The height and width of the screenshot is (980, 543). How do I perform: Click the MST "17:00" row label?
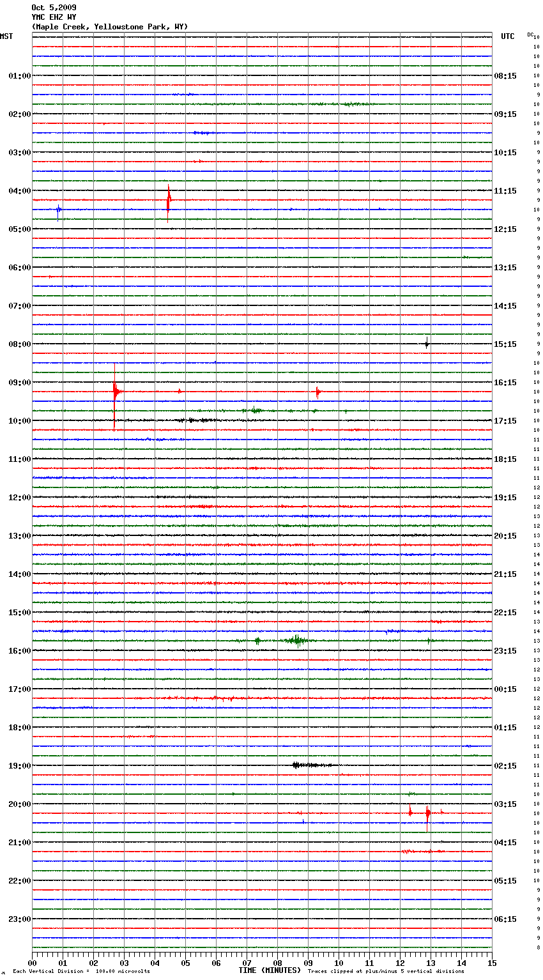click(x=20, y=689)
